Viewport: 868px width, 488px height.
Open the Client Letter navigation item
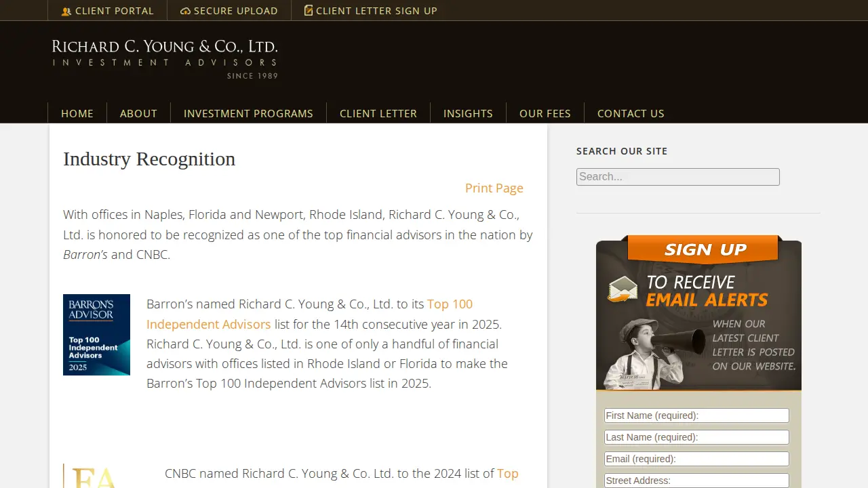pos(378,113)
